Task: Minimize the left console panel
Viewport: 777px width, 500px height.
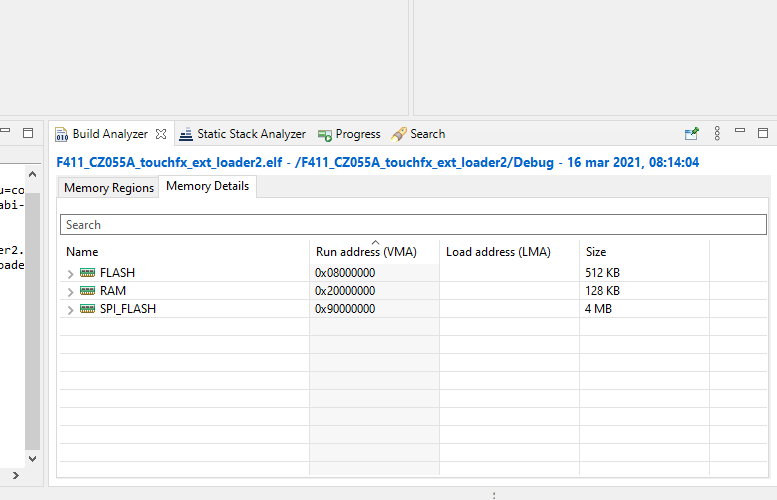Action: tap(5, 130)
